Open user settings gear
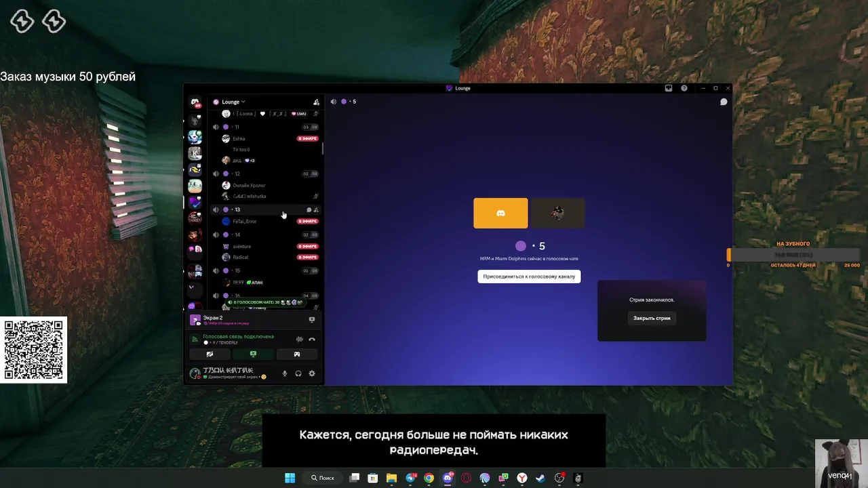The width and height of the screenshot is (868, 488). (x=312, y=373)
